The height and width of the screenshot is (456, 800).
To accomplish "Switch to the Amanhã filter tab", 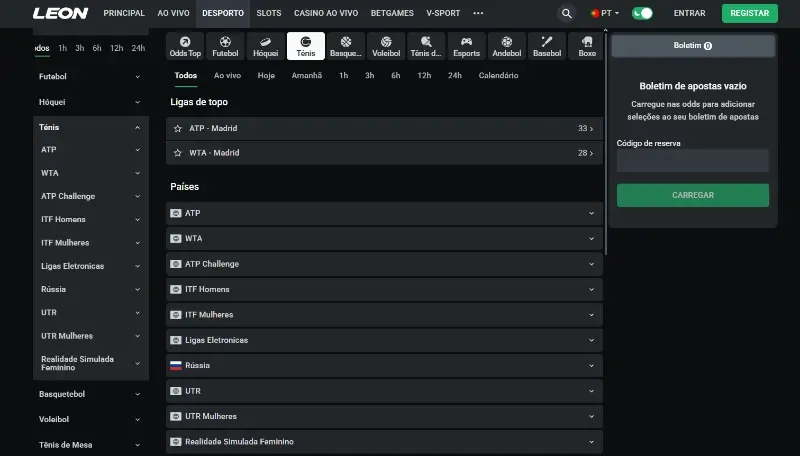I will [x=307, y=75].
